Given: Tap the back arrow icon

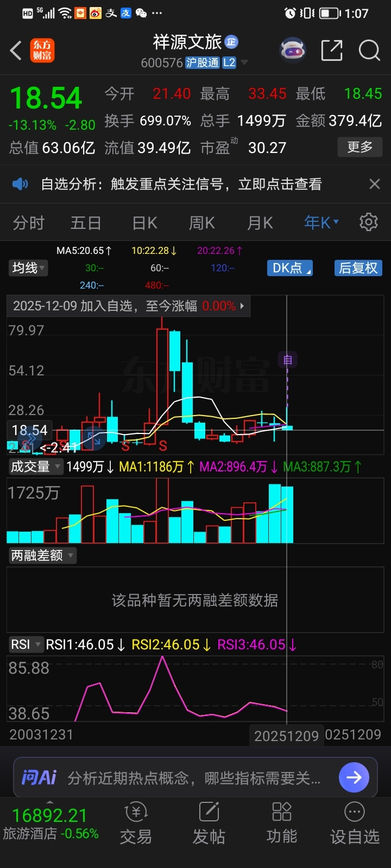Looking at the screenshot, I should [16, 51].
